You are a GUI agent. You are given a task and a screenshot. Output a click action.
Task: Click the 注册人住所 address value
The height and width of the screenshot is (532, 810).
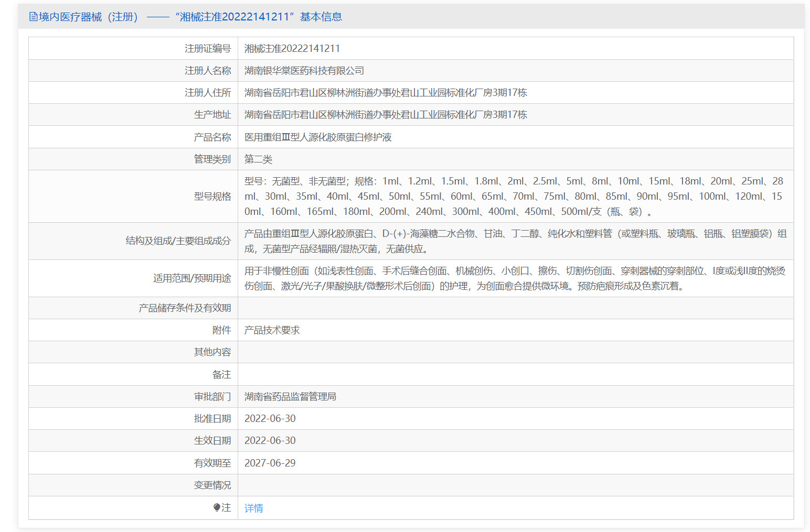386,93
